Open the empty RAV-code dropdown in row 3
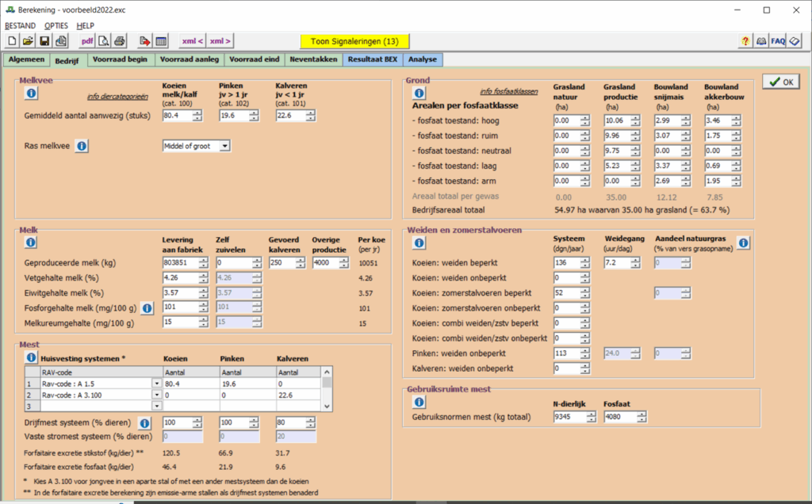Screen dimensions: 812x504 [156, 405]
